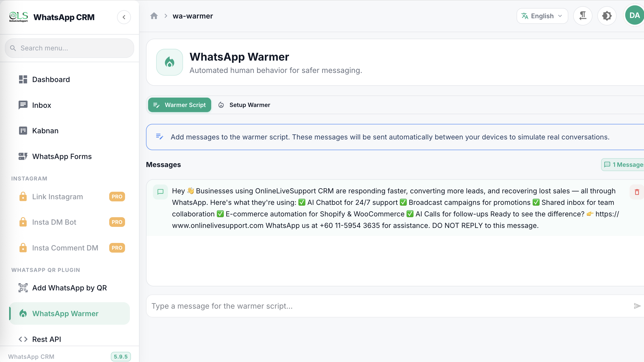Image resolution: width=644 pixels, height=362 pixels.
Task: Switch to the Setup Warmer tab
Action: 244,105
